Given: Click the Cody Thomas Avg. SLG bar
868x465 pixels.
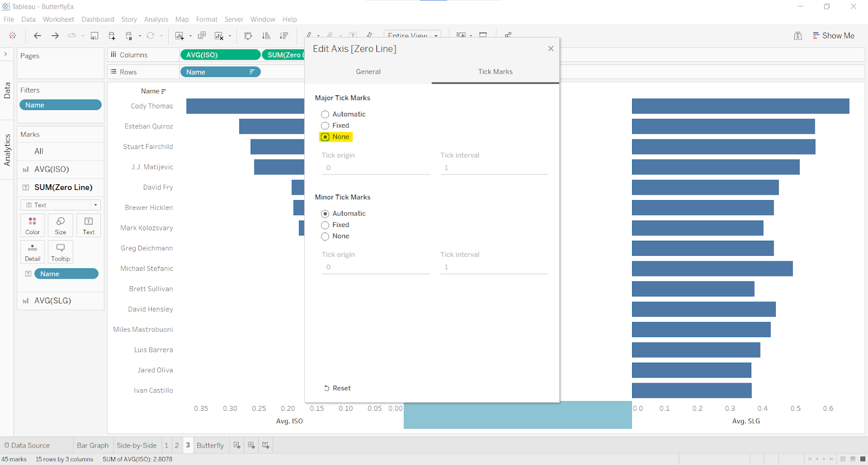Looking at the screenshot, I should pyautogui.click(x=741, y=106).
